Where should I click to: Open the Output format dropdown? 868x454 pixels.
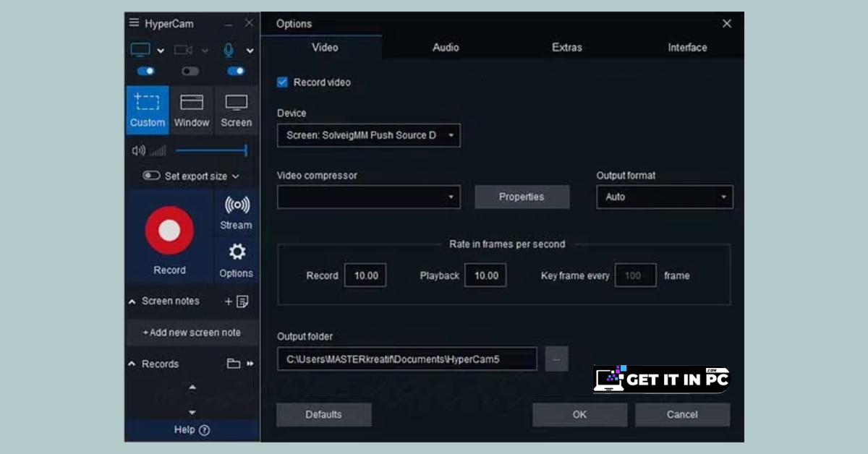click(x=665, y=197)
